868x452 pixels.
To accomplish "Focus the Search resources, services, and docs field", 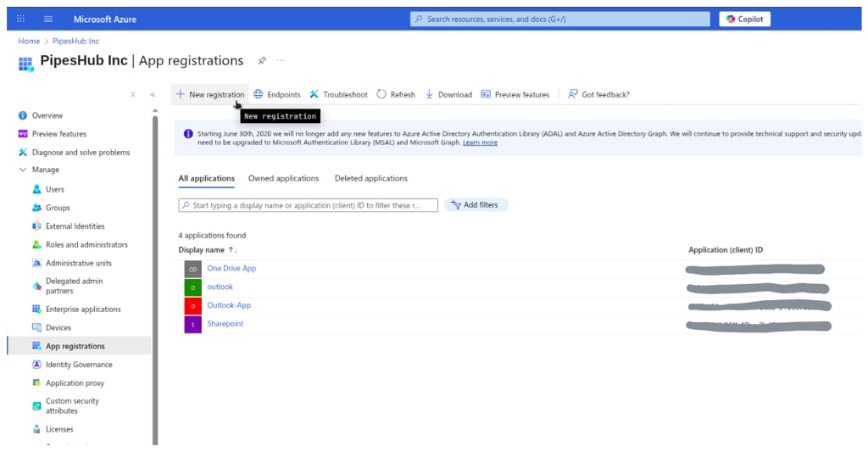I will [559, 19].
